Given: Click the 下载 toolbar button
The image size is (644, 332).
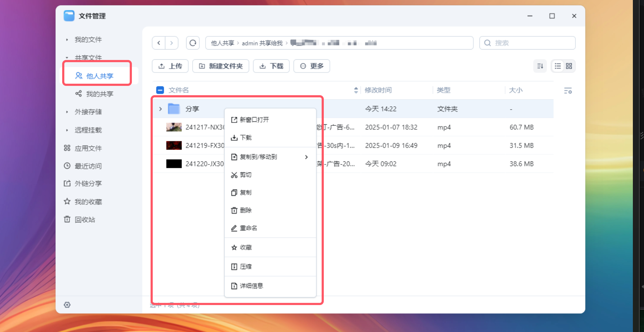Looking at the screenshot, I should 271,66.
